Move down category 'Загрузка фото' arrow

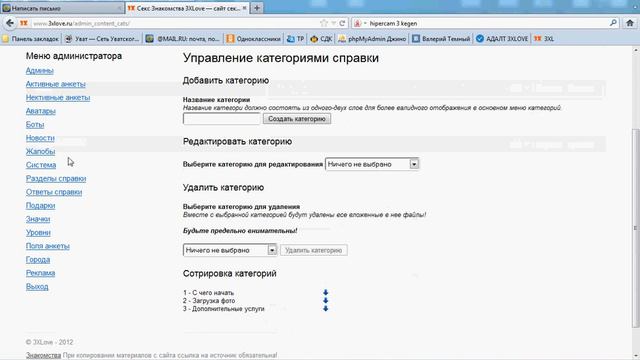[325, 300]
